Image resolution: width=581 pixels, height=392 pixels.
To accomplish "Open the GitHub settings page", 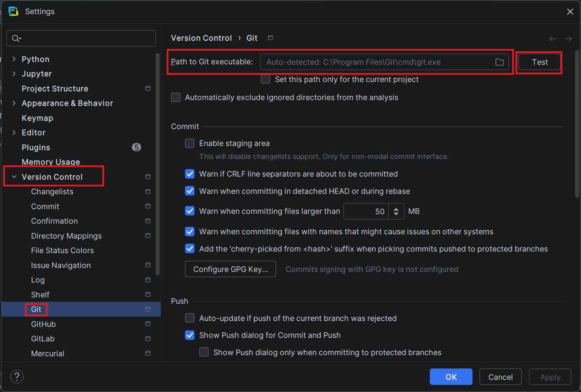I will 43,324.
